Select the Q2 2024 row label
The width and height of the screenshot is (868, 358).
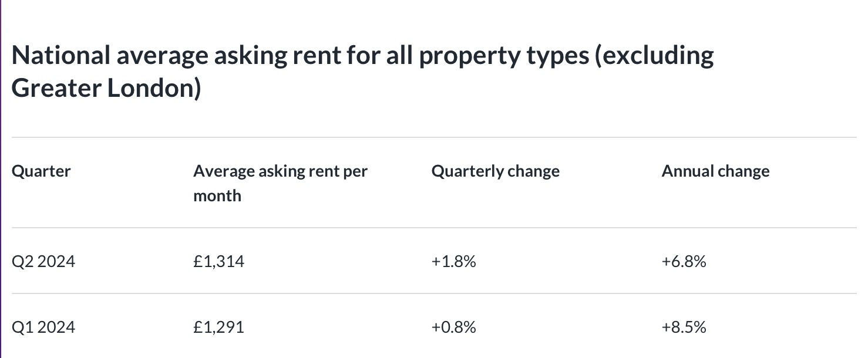pyautogui.click(x=43, y=261)
